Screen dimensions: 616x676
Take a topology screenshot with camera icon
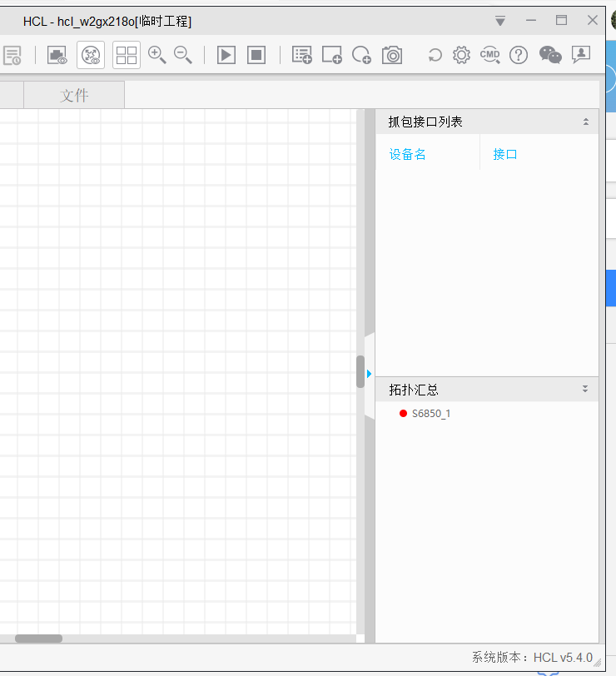(x=392, y=55)
